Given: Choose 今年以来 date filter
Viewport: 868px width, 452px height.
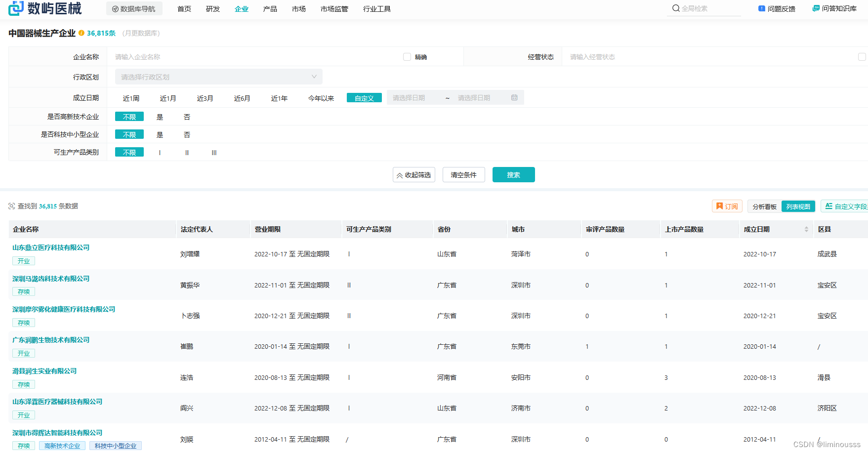Looking at the screenshot, I should 321,98.
